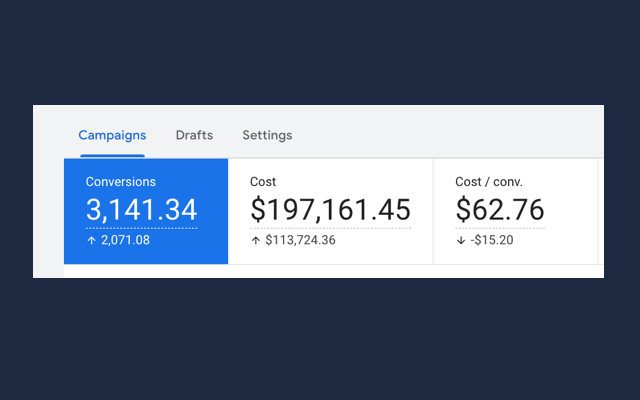The height and width of the screenshot is (400, 640).
Task: Click the down arrow beside -$15.20
Action: (461, 240)
